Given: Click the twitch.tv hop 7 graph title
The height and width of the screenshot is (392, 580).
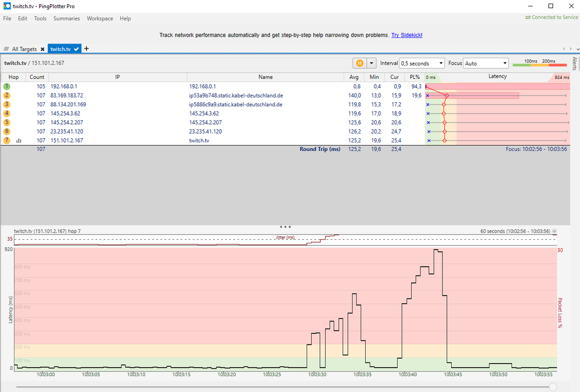Looking at the screenshot, I should [x=48, y=231].
